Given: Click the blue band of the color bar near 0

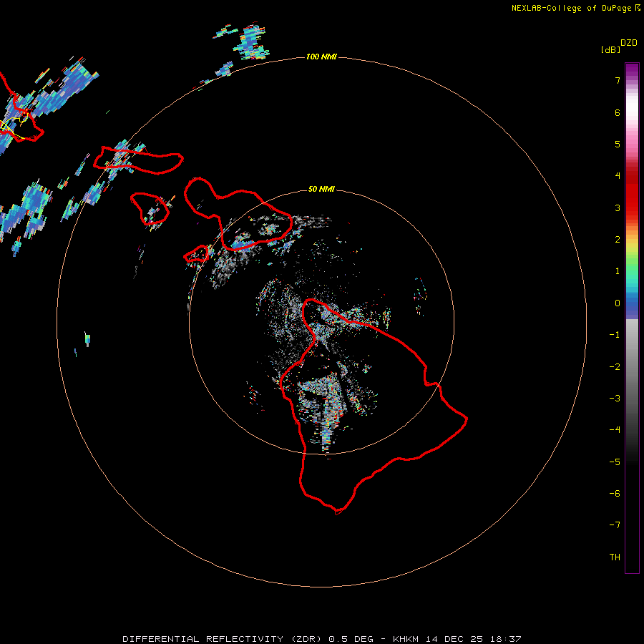Looking at the screenshot, I should click(x=632, y=306).
